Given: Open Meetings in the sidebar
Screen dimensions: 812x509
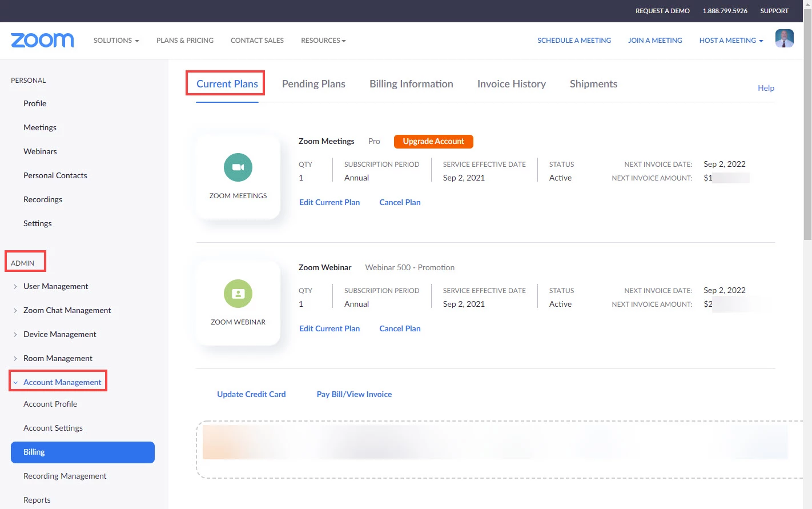Looking at the screenshot, I should click(40, 127).
